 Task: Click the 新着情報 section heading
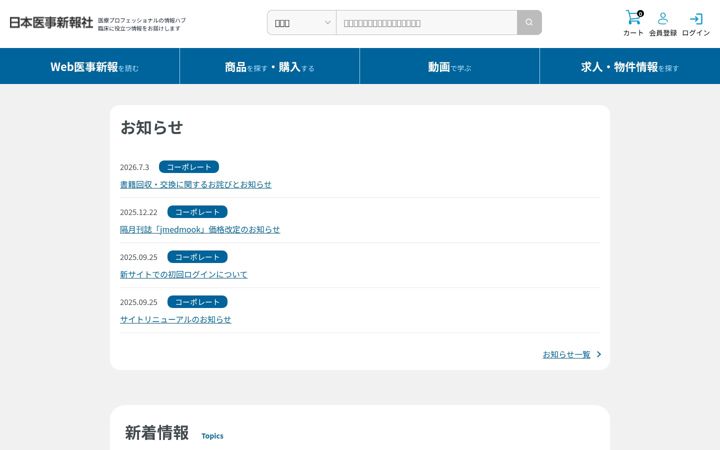click(157, 433)
